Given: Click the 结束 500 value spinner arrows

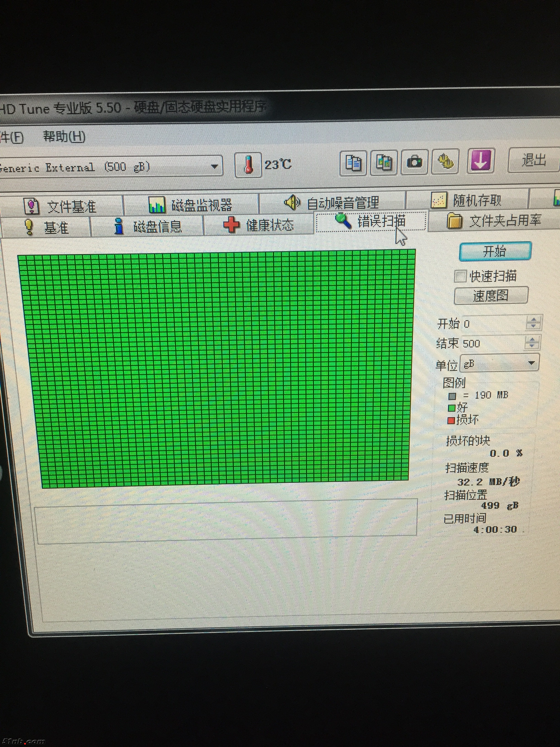Looking at the screenshot, I should point(532,343).
